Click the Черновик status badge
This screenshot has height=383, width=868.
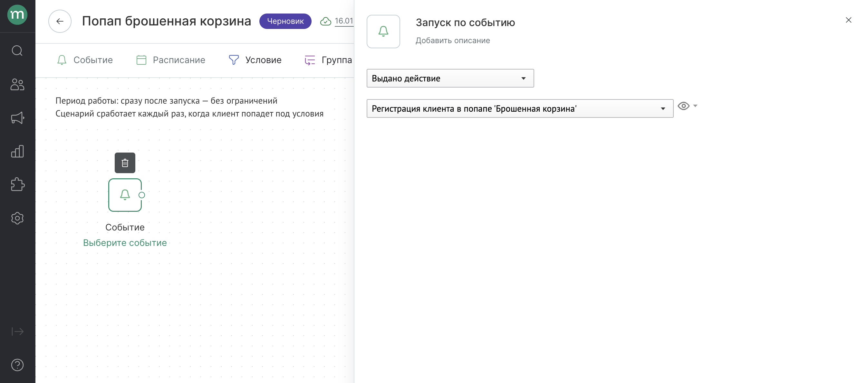(285, 21)
